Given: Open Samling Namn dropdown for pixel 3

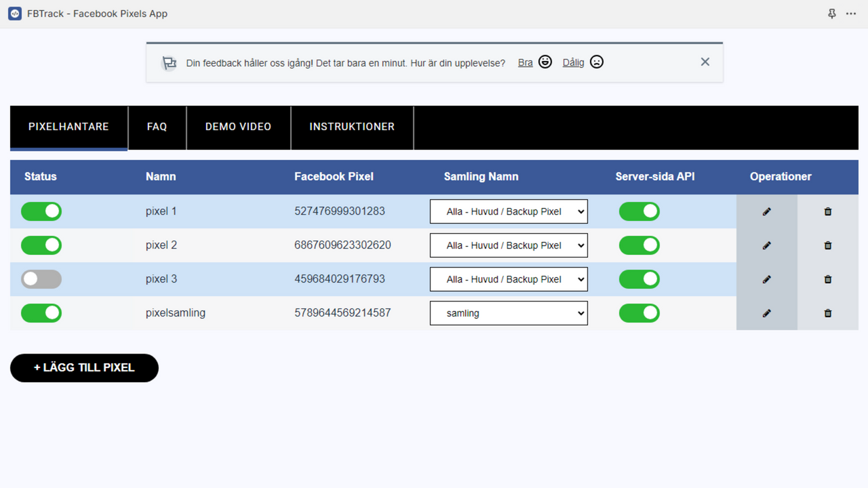Looking at the screenshot, I should click(509, 279).
